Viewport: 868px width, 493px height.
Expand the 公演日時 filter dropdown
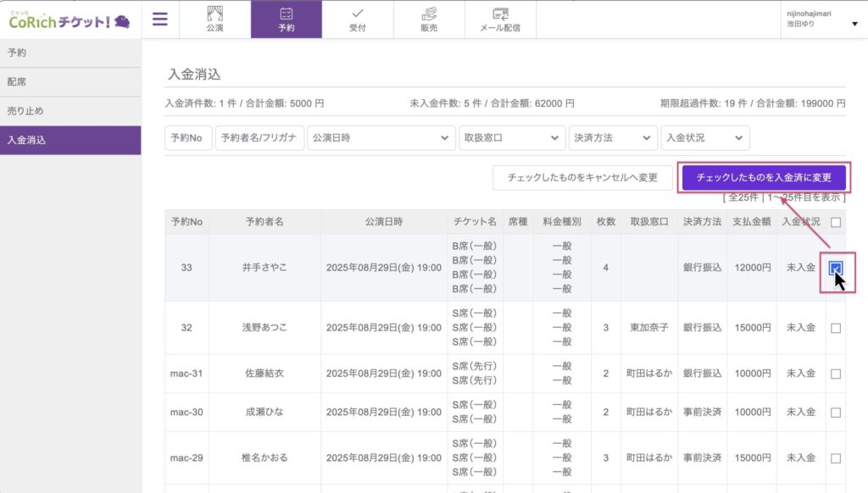point(381,138)
